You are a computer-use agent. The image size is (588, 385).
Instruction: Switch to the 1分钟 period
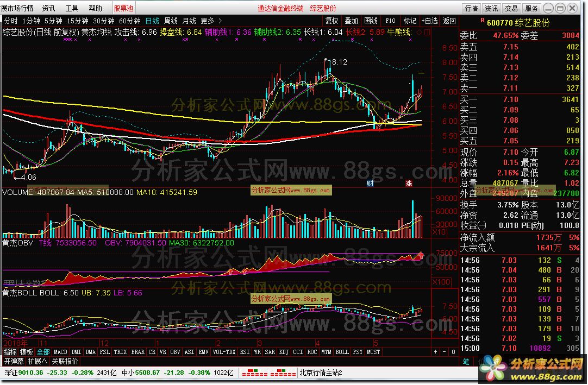click(31, 21)
